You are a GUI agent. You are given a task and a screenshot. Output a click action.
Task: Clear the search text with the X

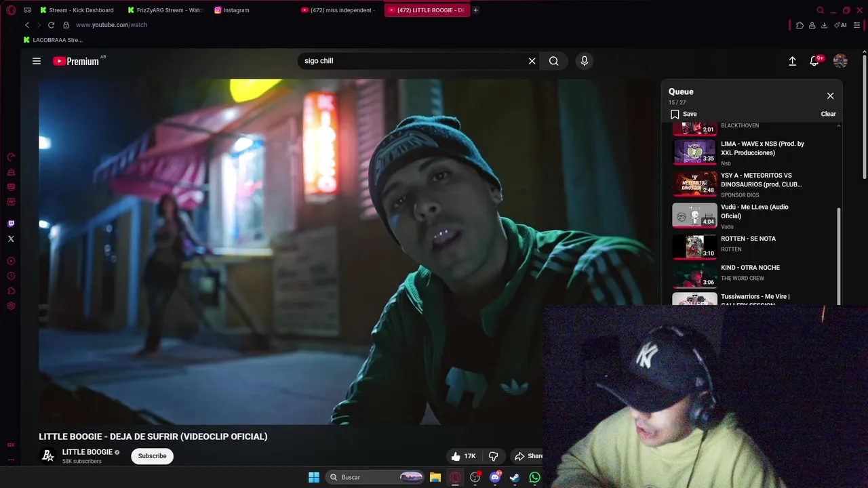tap(532, 61)
